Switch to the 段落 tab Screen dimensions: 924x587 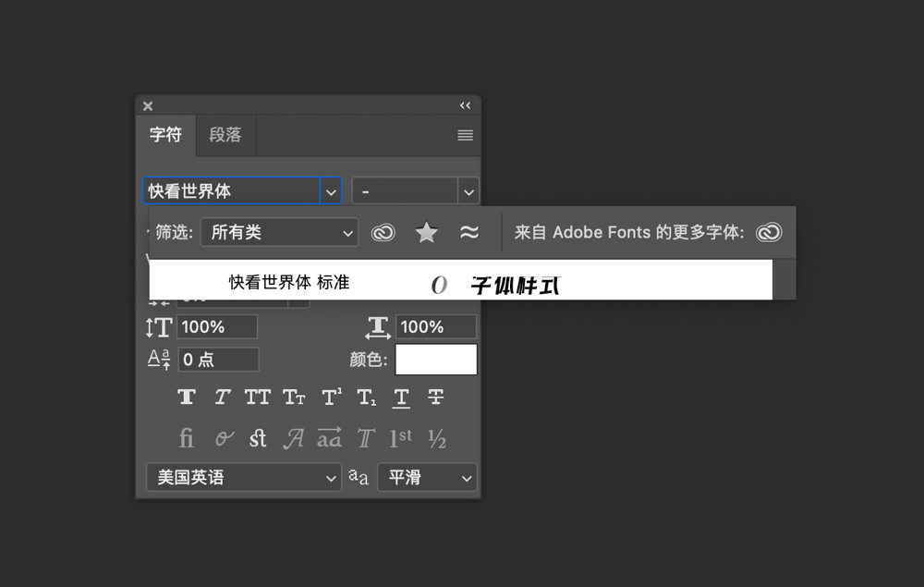(x=225, y=135)
